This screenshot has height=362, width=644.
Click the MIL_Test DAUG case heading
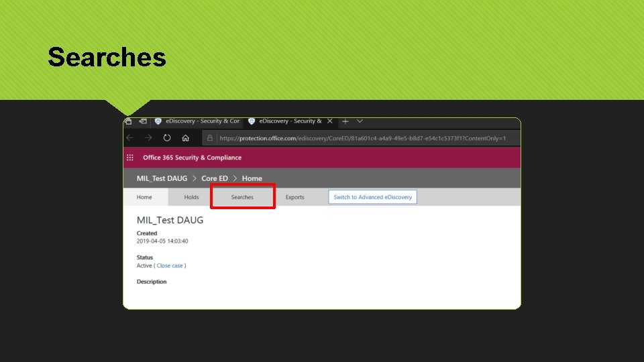pyautogui.click(x=170, y=220)
